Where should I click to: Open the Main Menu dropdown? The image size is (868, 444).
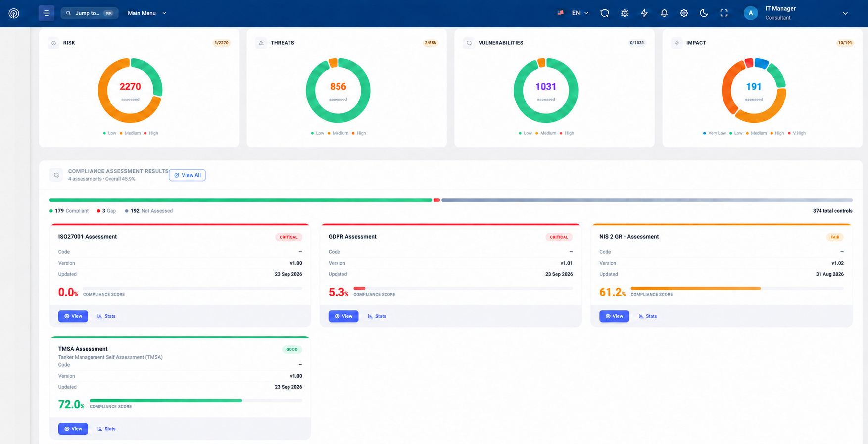(x=147, y=13)
